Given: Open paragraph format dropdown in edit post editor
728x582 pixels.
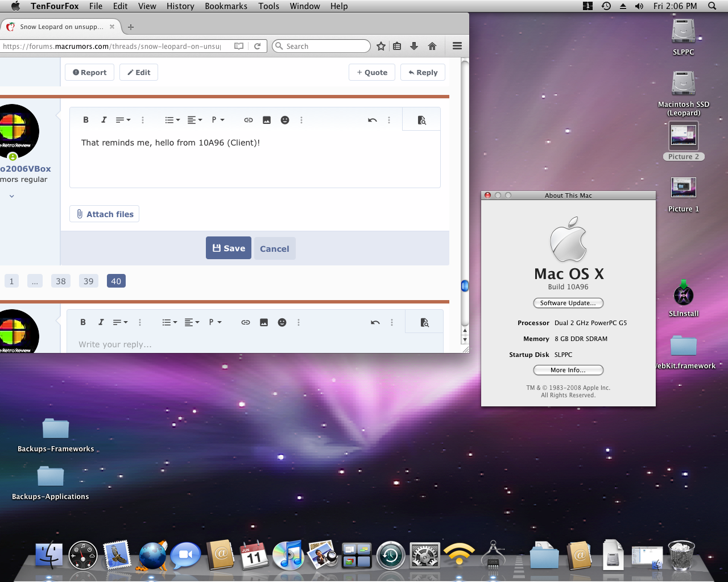Looking at the screenshot, I should coord(218,120).
